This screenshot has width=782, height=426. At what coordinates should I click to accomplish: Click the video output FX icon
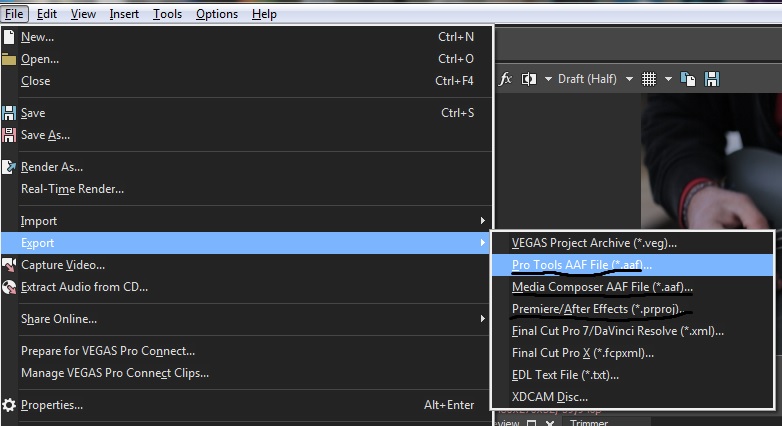pyautogui.click(x=505, y=79)
